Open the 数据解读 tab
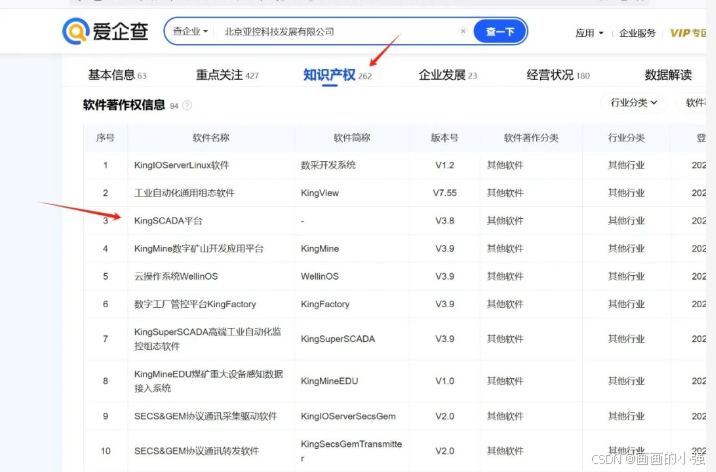Screen dimensions: 716x472 tap(668, 75)
